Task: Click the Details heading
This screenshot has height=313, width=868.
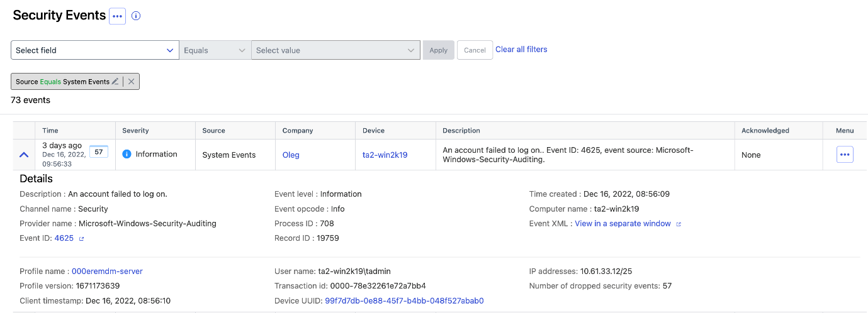Action: (37, 178)
